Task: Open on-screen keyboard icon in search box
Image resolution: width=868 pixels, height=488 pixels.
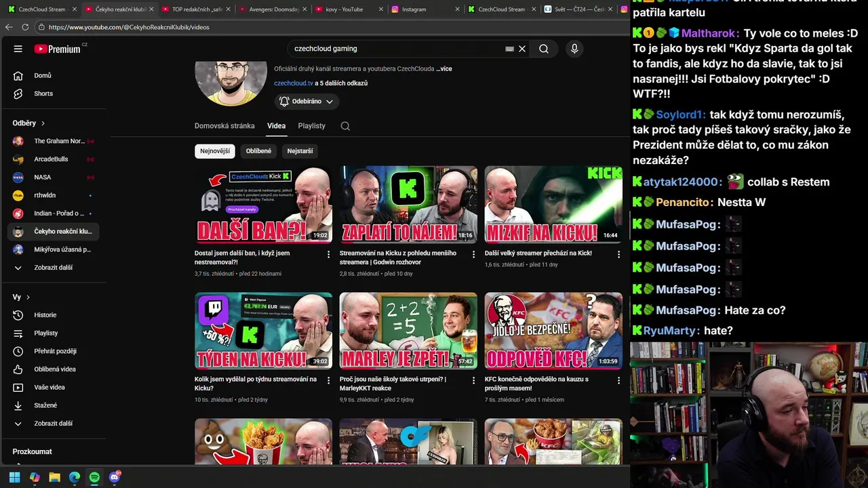Action: 509,49
